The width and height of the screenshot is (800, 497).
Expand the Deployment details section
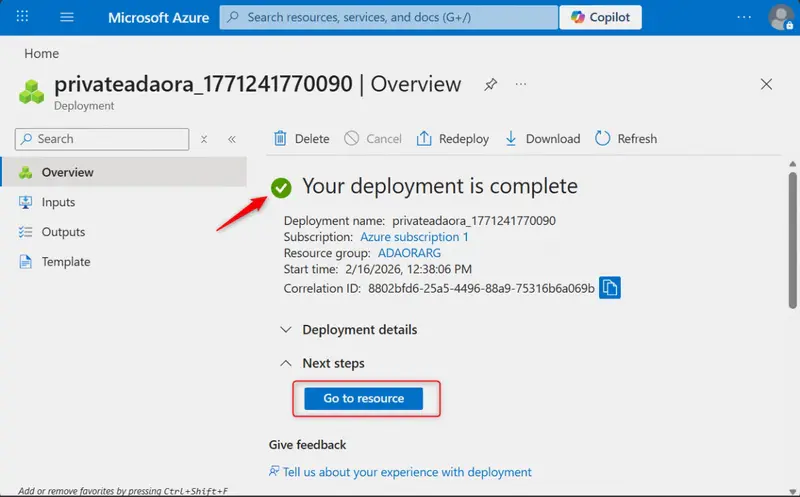(349, 330)
